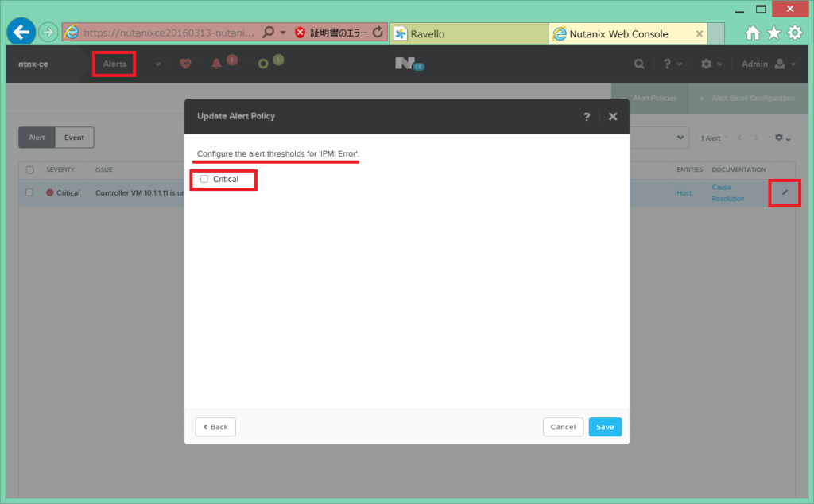The image size is (814, 504).
Task: Sort by the SEVERITY column header
Action: coord(60,170)
